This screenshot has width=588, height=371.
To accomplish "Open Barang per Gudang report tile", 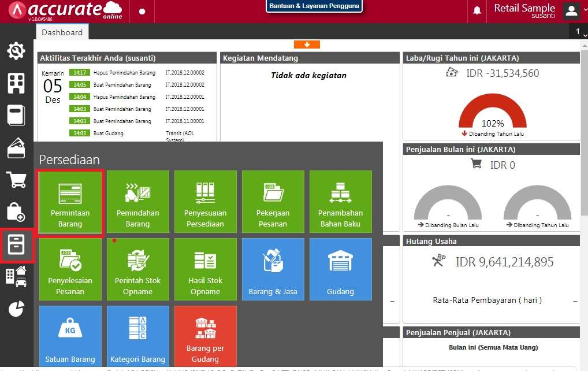I will (206, 336).
